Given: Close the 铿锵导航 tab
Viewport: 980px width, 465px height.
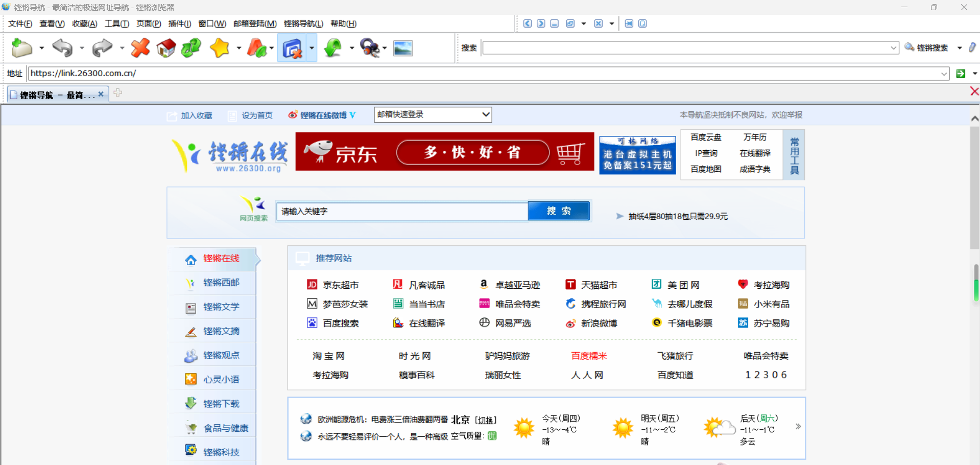Looking at the screenshot, I should (101, 94).
